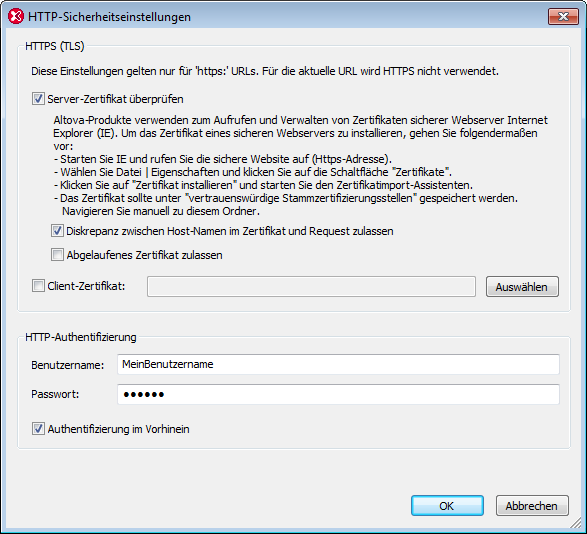Focus the Benutzername input field
The width and height of the screenshot is (587, 534).
point(338,364)
